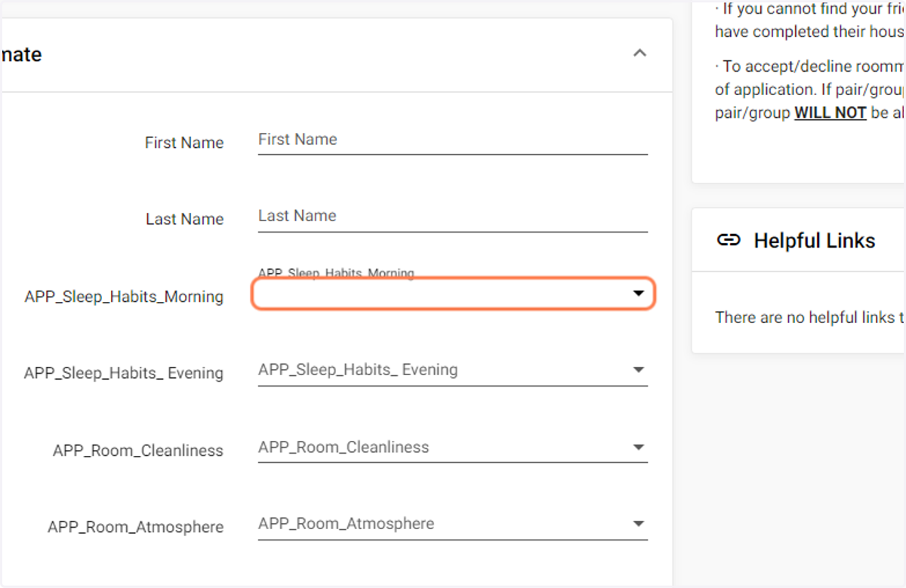Collapse the roommate search panel chevron
906x588 pixels.
[639, 54]
